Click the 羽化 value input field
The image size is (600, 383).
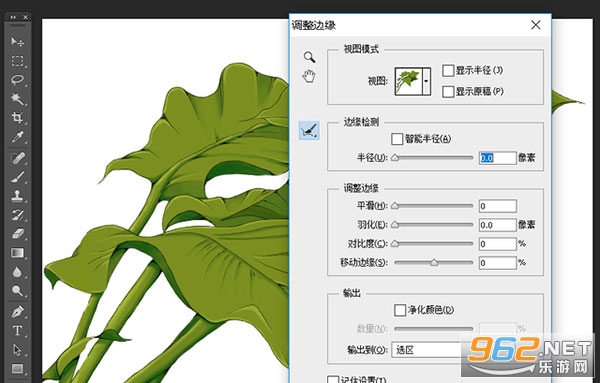[497, 225]
